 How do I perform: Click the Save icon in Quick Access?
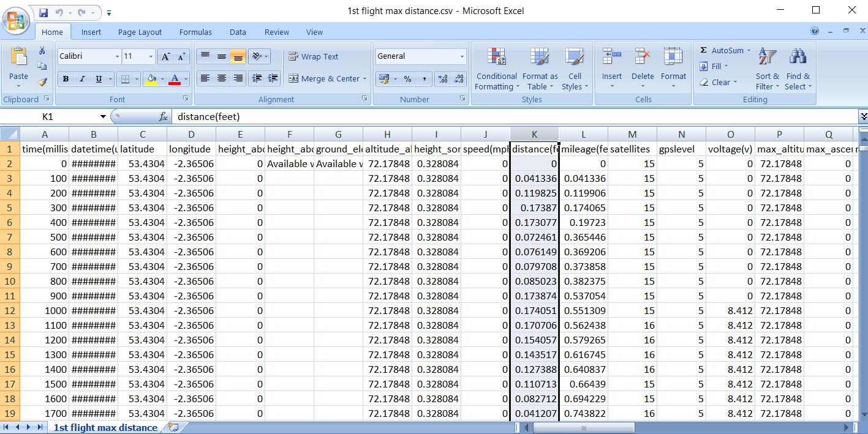click(43, 12)
